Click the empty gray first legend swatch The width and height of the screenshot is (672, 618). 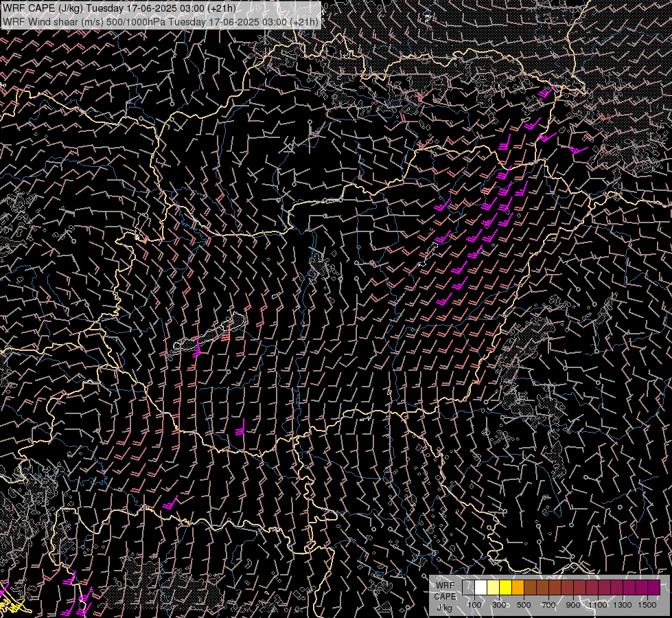468,587
